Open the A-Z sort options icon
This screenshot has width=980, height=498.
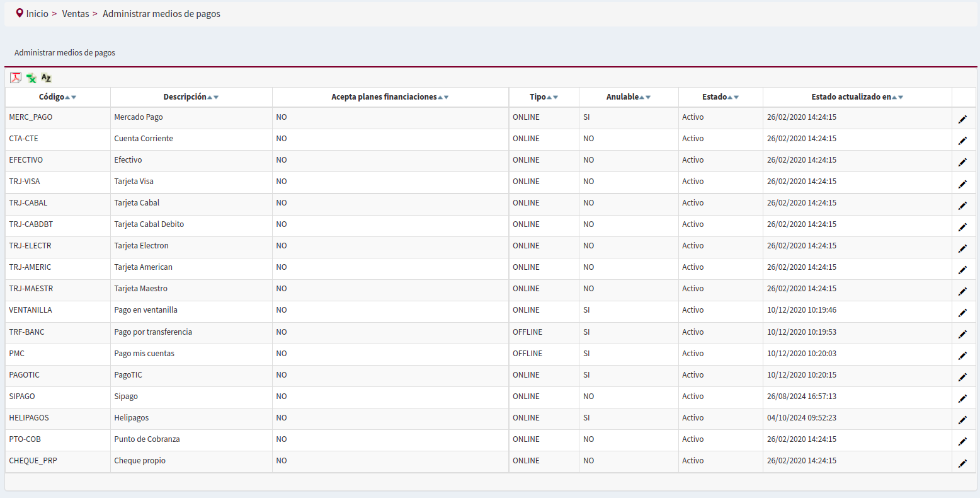coord(46,78)
